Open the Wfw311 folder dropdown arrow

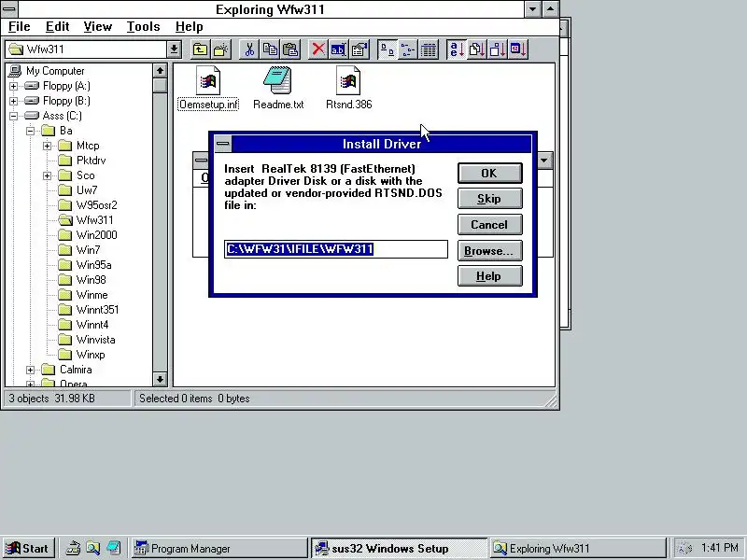(174, 49)
